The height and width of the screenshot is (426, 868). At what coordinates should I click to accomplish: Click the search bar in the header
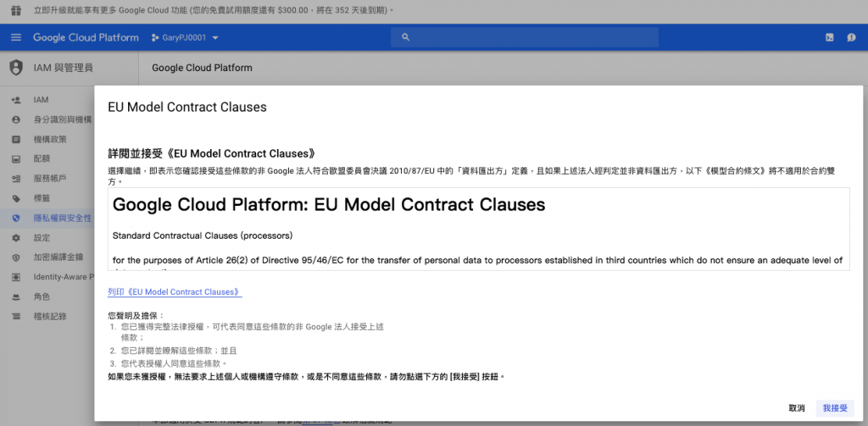pos(524,37)
